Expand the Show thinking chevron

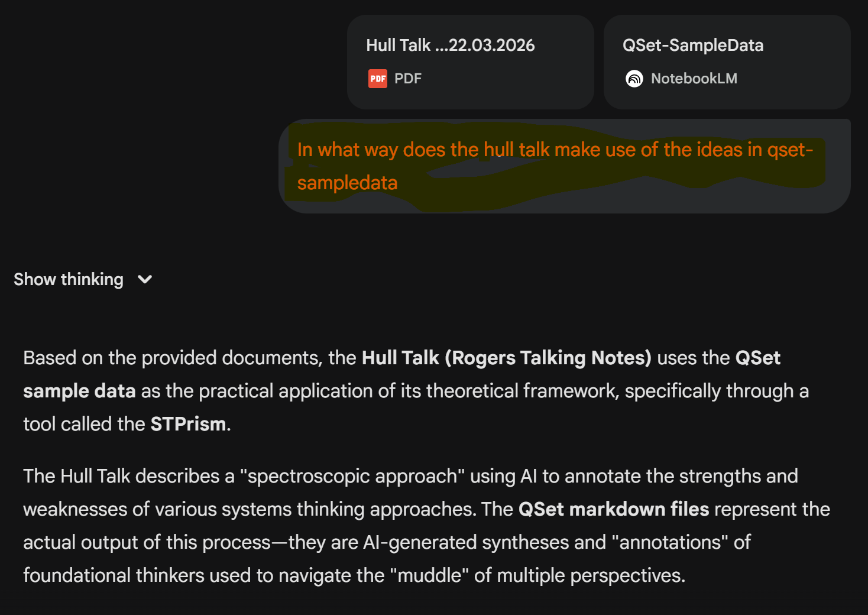(145, 279)
